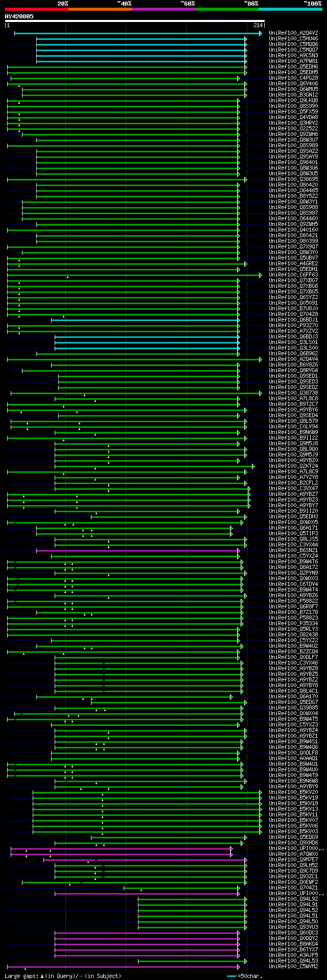Click the label UniRef100_Q4VDA8
Viewport: 327px width, 980px height.
coord(293,117)
